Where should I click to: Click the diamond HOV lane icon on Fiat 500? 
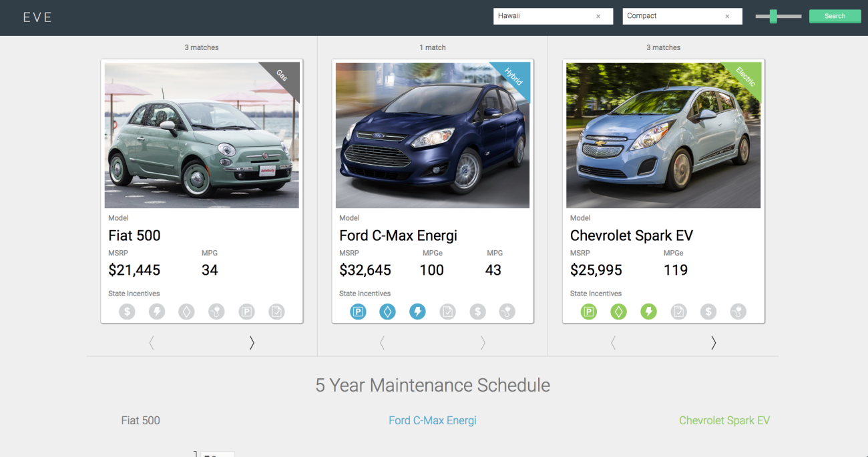point(186,312)
